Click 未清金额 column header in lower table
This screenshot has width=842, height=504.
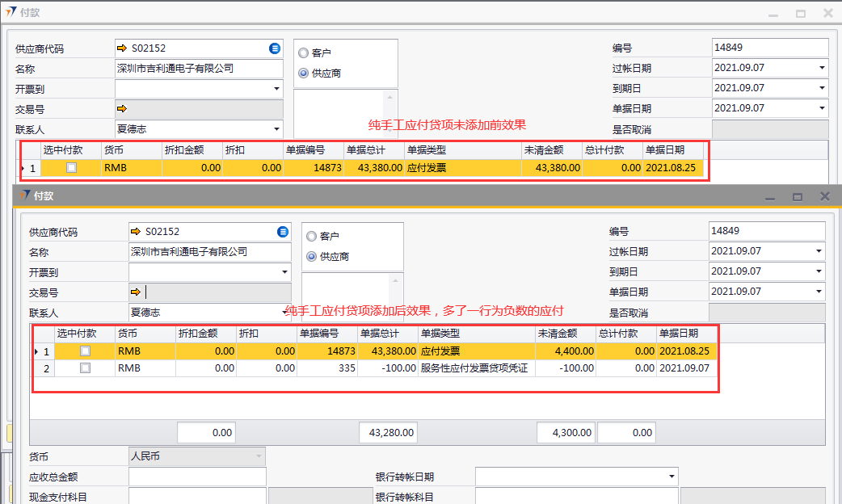point(565,334)
